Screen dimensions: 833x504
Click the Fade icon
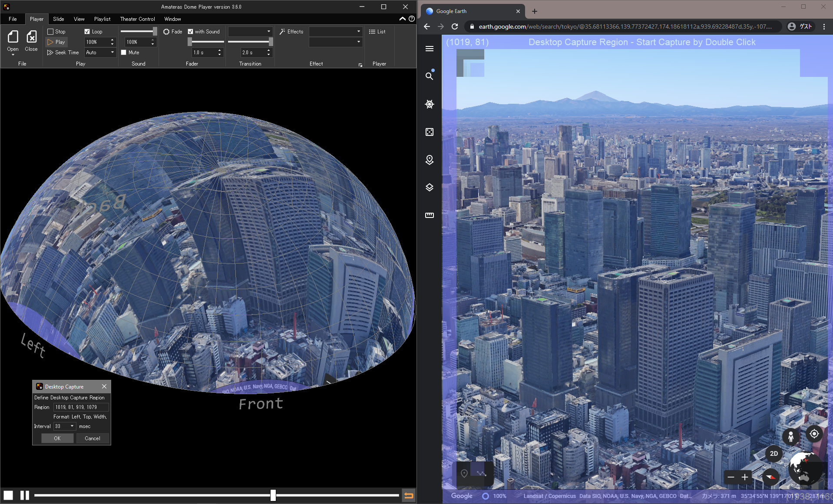[x=166, y=32]
